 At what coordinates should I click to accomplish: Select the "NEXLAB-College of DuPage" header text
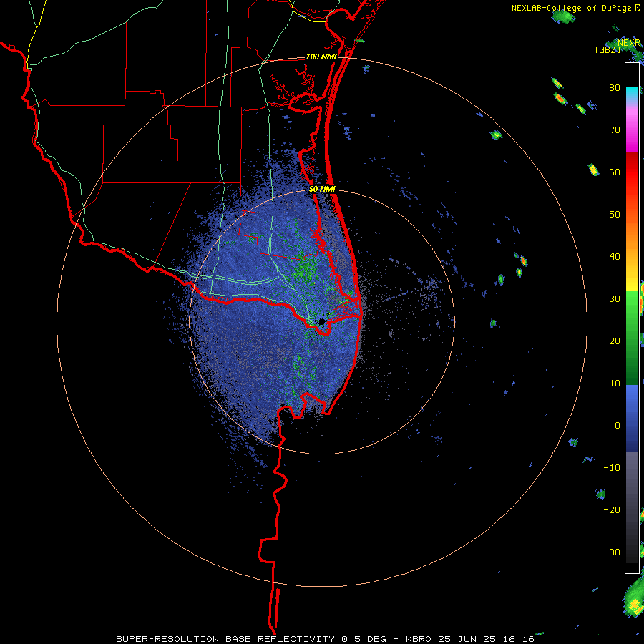click(x=571, y=8)
